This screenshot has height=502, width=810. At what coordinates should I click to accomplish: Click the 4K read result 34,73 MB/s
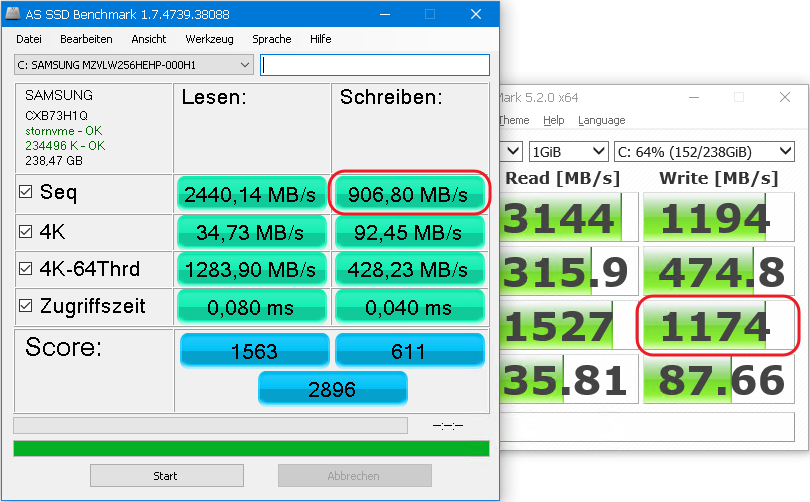coord(252,232)
